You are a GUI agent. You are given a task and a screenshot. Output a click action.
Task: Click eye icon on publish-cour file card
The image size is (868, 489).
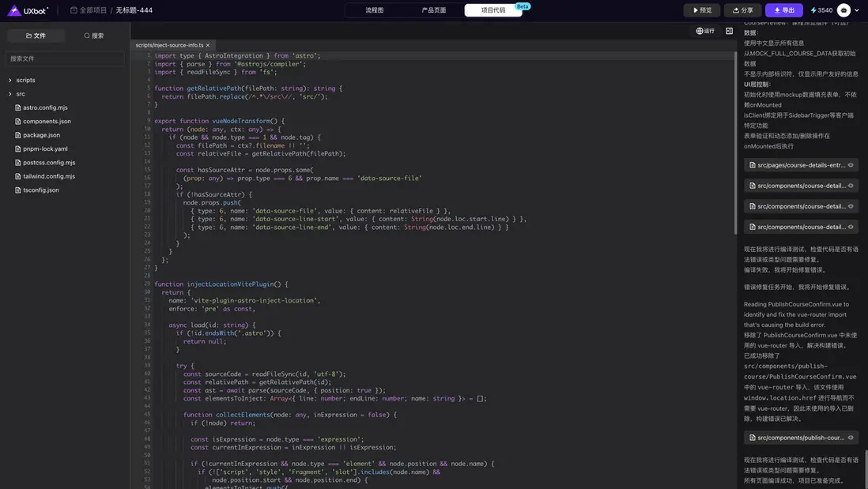[851, 438]
